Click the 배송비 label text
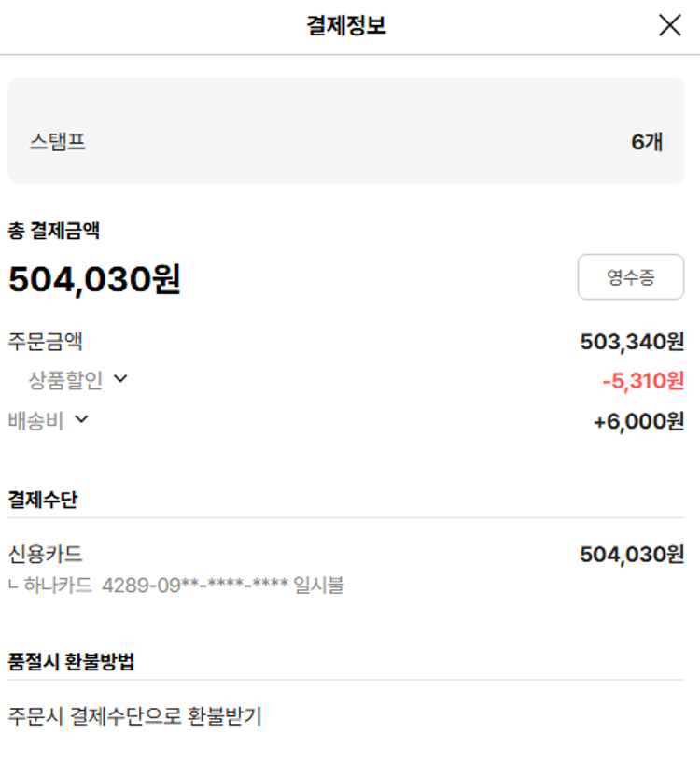This screenshot has width=700, height=776. (x=35, y=421)
